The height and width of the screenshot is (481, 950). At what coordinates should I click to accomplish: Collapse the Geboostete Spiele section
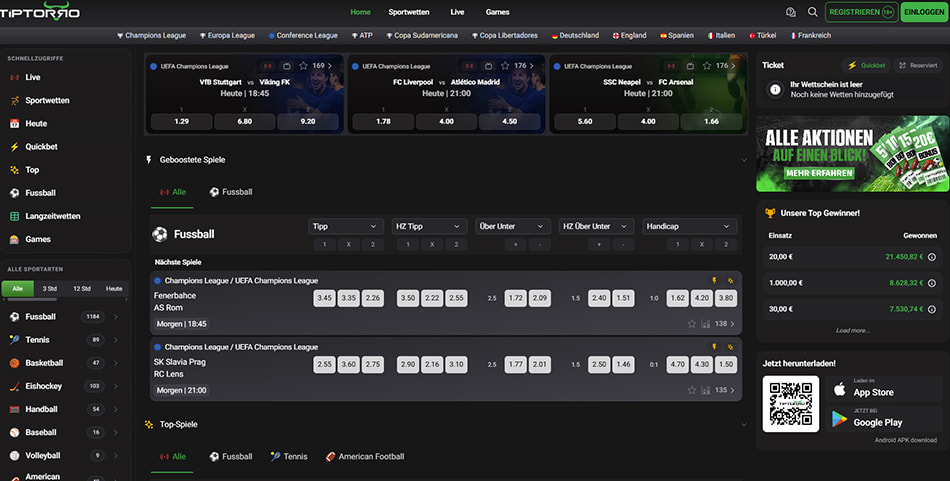pyautogui.click(x=744, y=160)
